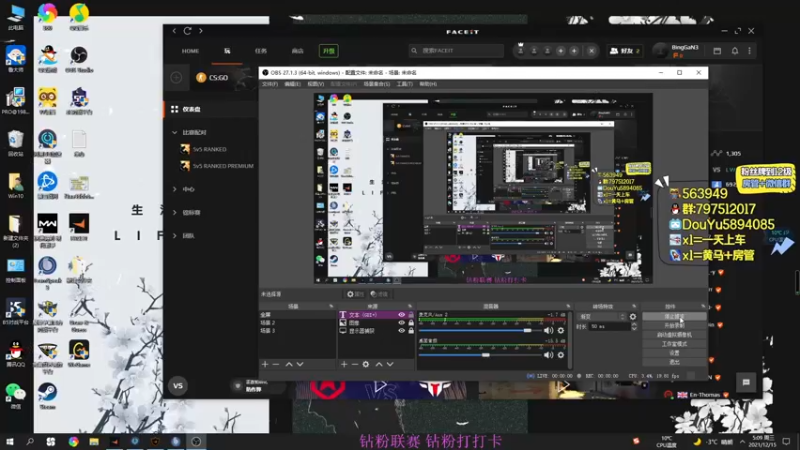Screen dimensions: 800x450
Task: Toggle 工作室模式 studio mode in OBS
Action: click(674, 344)
